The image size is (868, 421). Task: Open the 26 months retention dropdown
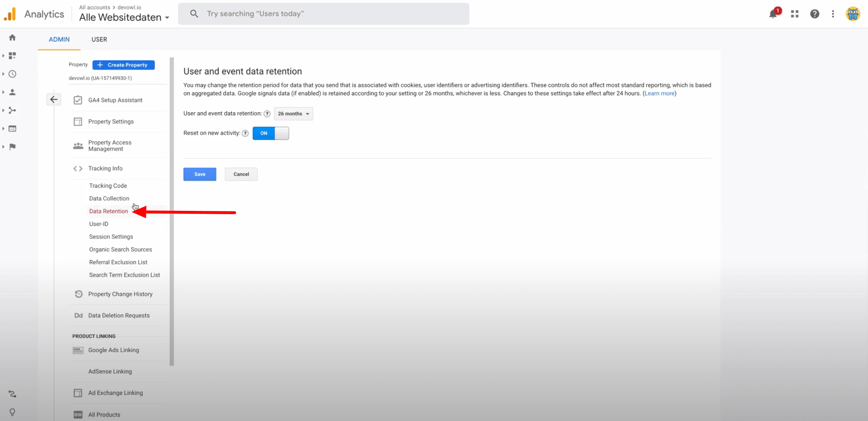point(293,114)
